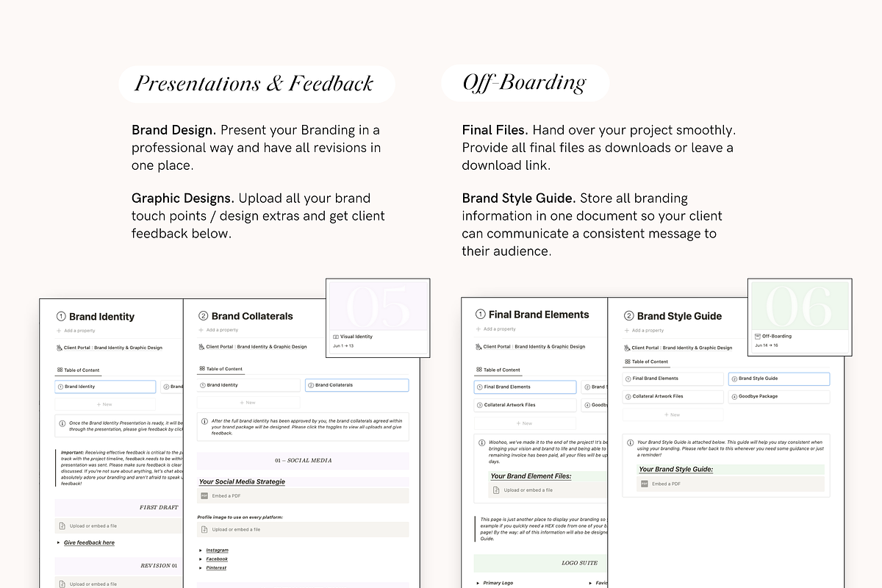Click the info icon in Brand Collaterals callout
The height and width of the screenshot is (588, 882).
click(x=205, y=422)
